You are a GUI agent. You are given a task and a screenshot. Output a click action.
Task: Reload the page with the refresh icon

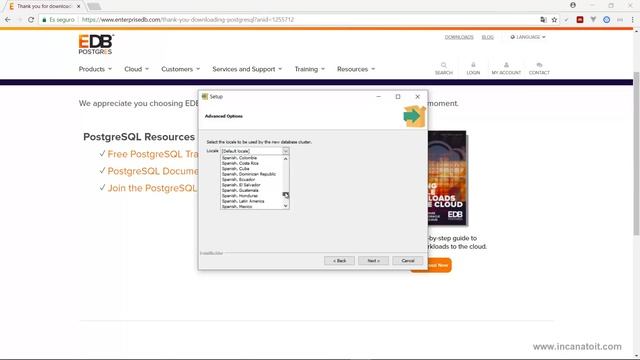pyautogui.click(x=31, y=20)
